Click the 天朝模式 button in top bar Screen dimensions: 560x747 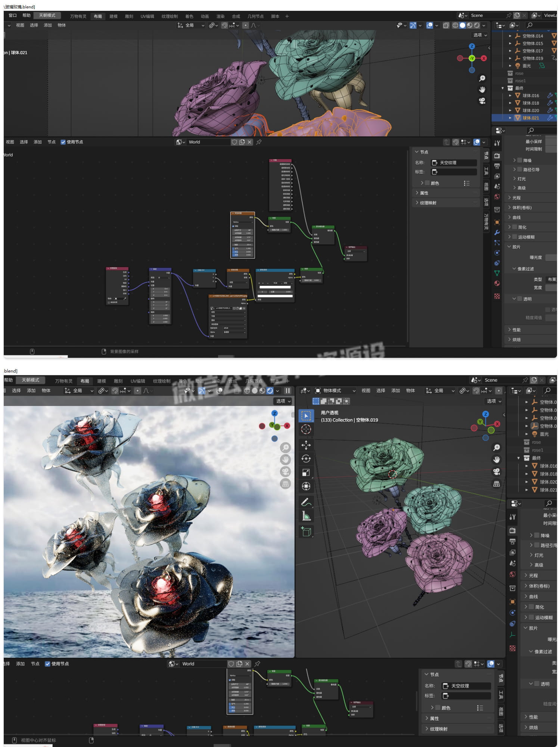[x=47, y=16]
